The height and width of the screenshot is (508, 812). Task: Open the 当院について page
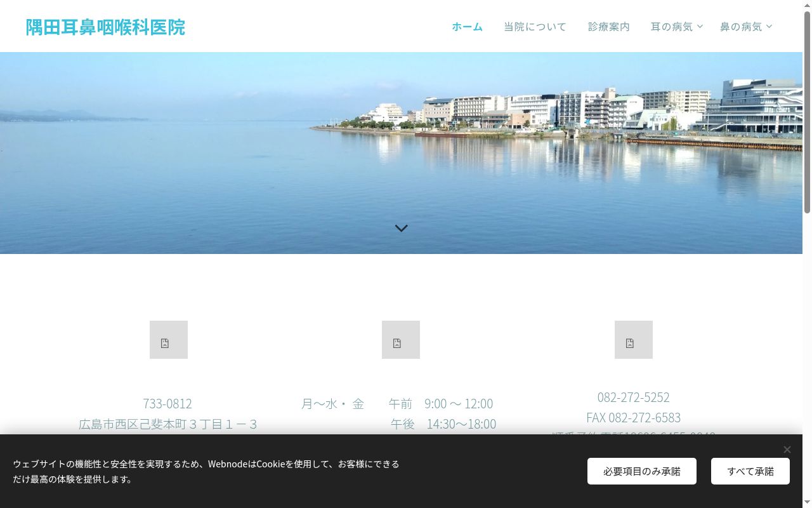point(535,27)
